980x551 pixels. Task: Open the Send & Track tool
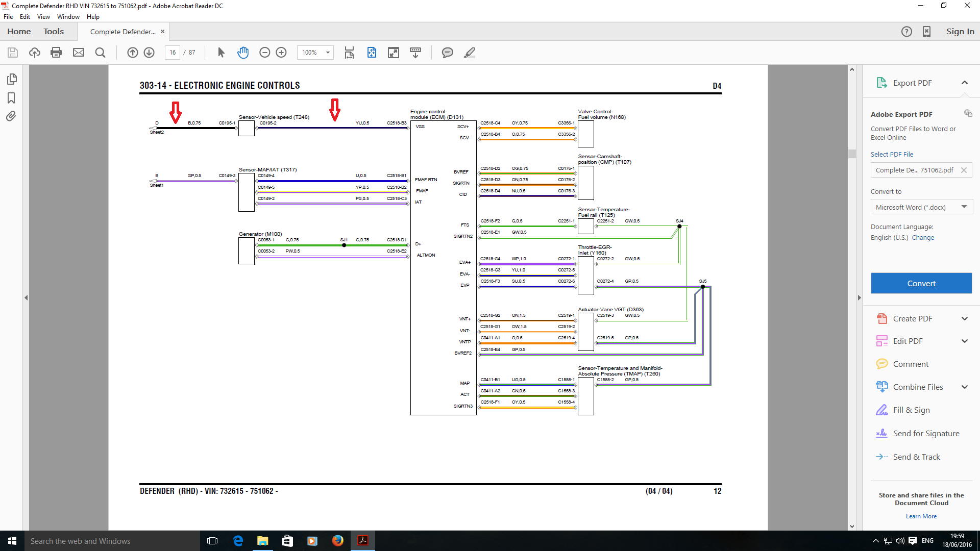click(x=916, y=457)
